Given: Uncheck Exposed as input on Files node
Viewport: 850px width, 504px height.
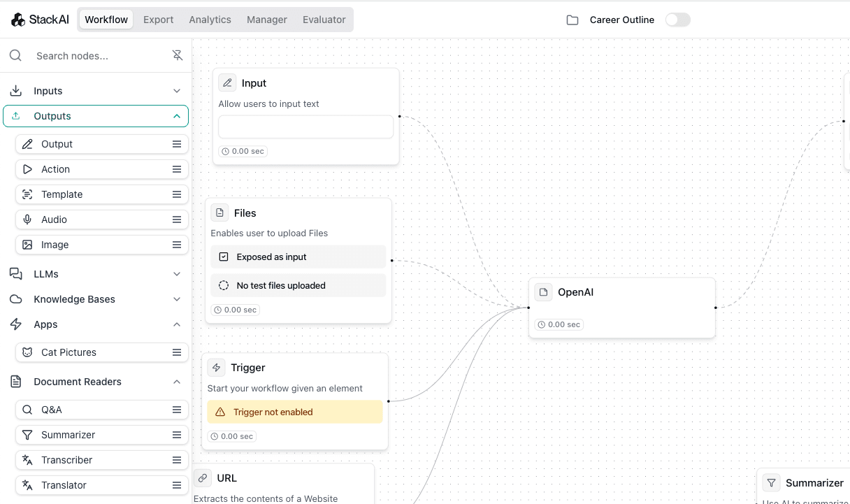Looking at the screenshot, I should click(x=224, y=257).
